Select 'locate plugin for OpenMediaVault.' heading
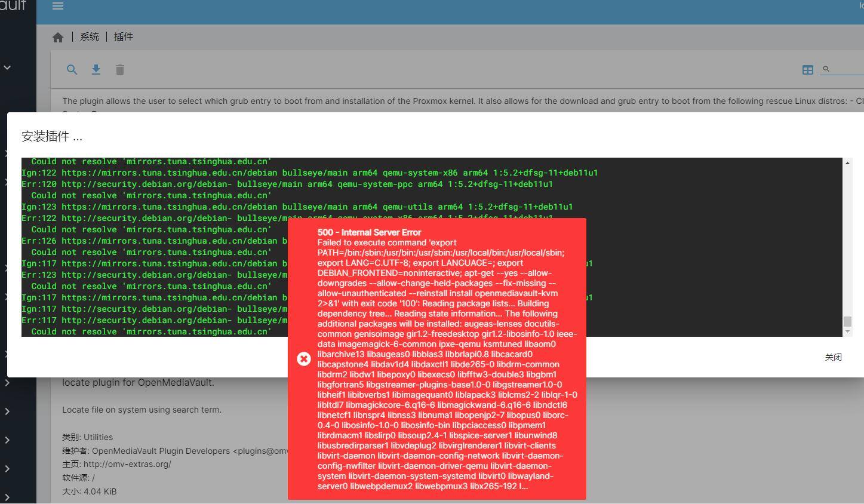Screen dimensions: 864x504 (x=138, y=382)
